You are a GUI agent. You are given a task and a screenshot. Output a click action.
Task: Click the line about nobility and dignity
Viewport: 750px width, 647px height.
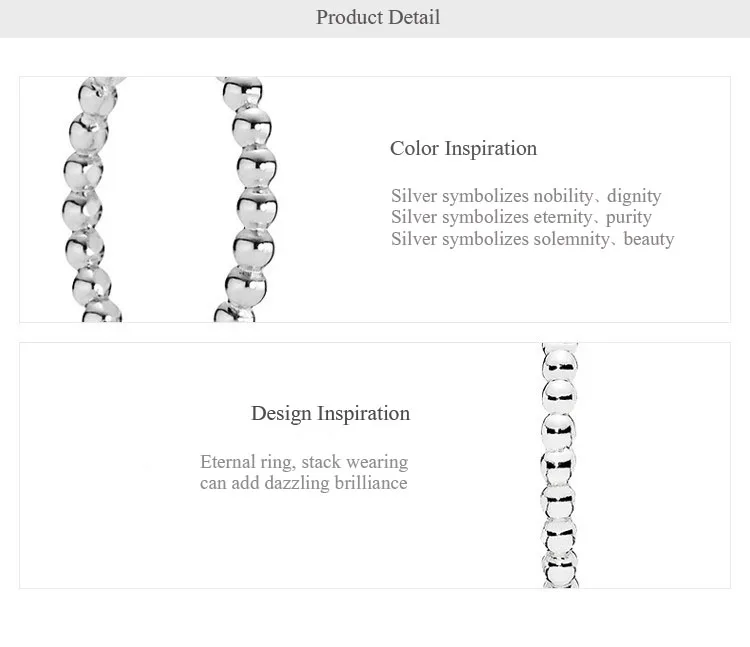tap(526, 196)
